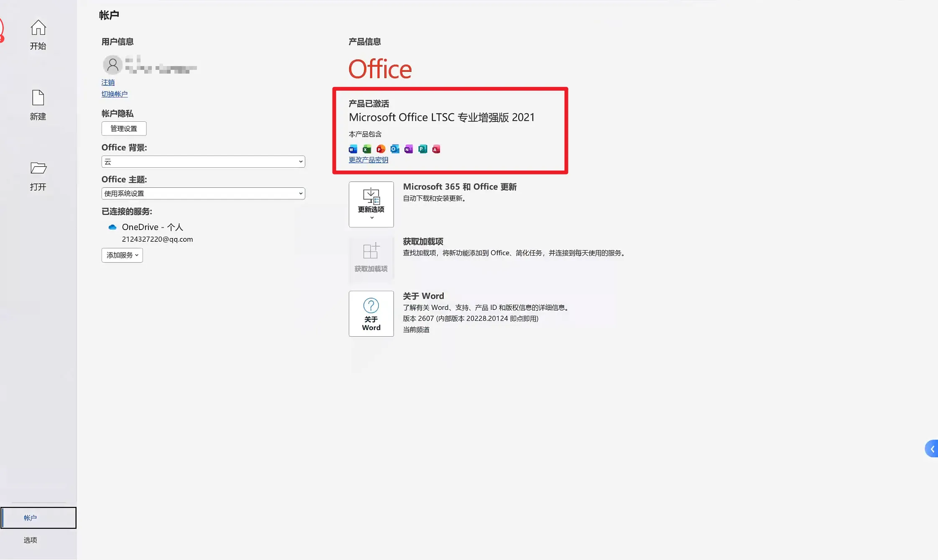Viewport: 938px width, 560px height.
Task: Click the 帐户隐私 heading
Action: (118, 114)
